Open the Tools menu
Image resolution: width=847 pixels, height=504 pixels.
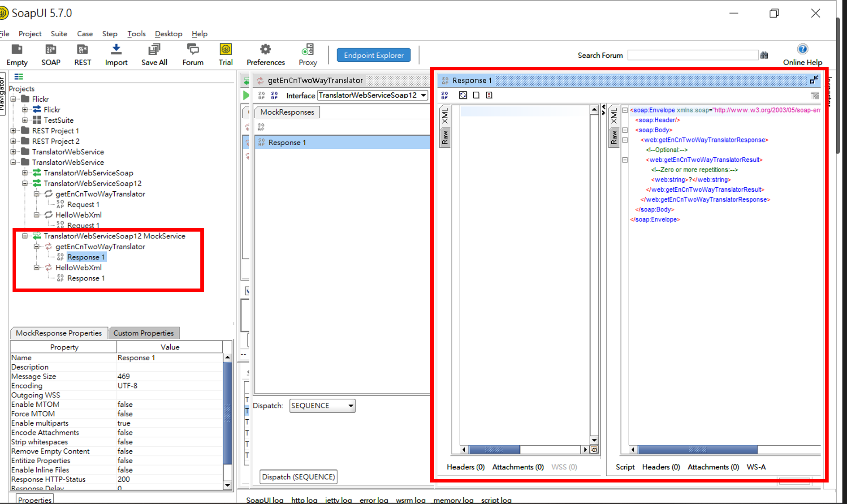136,34
